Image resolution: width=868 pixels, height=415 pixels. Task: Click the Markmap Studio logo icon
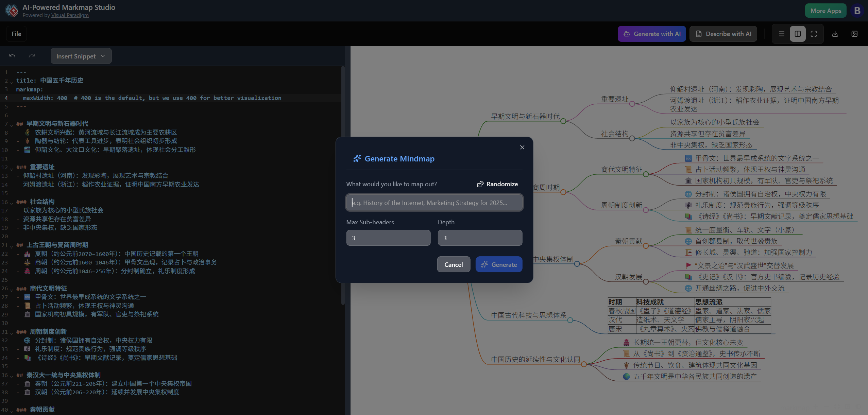point(12,11)
